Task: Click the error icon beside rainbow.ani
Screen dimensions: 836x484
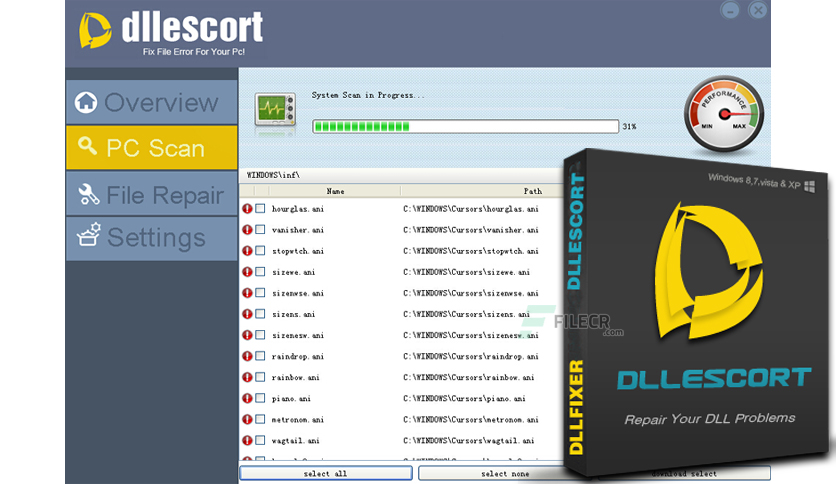Action: click(x=247, y=377)
